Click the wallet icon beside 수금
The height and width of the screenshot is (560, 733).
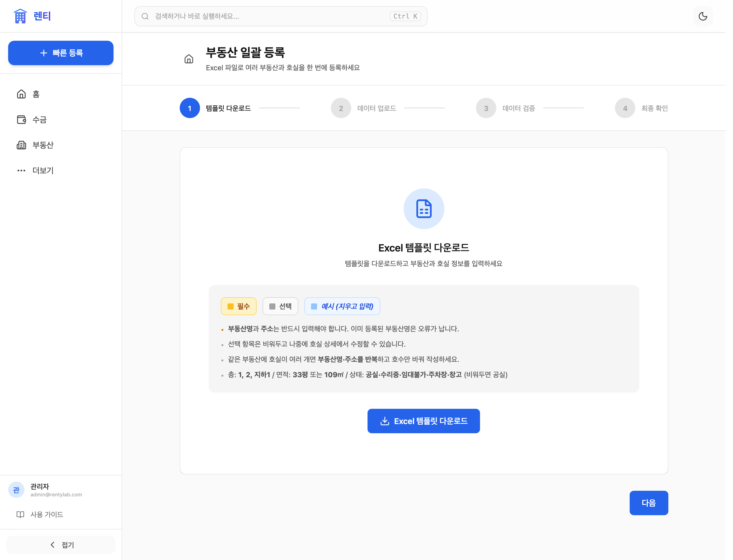pyautogui.click(x=21, y=120)
